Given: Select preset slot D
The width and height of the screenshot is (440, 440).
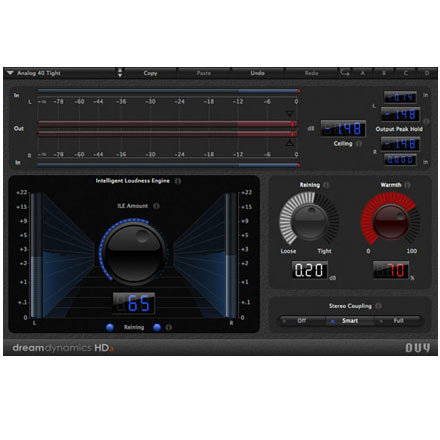Looking at the screenshot, I should 427,73.
